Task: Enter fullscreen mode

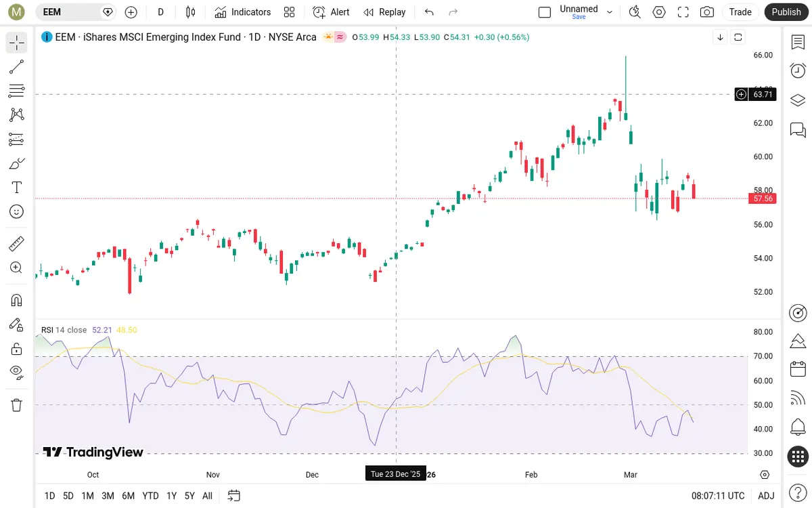Action: click(683, 12)
